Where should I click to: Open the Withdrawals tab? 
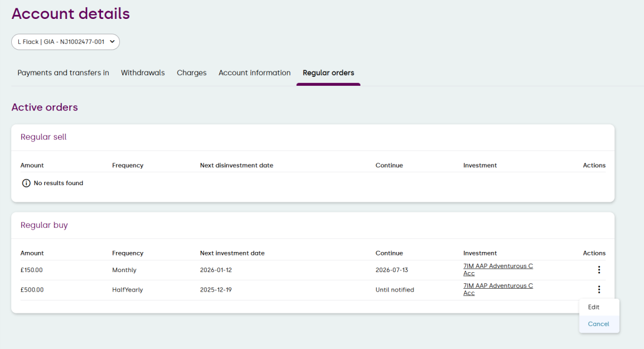(143, 73)
